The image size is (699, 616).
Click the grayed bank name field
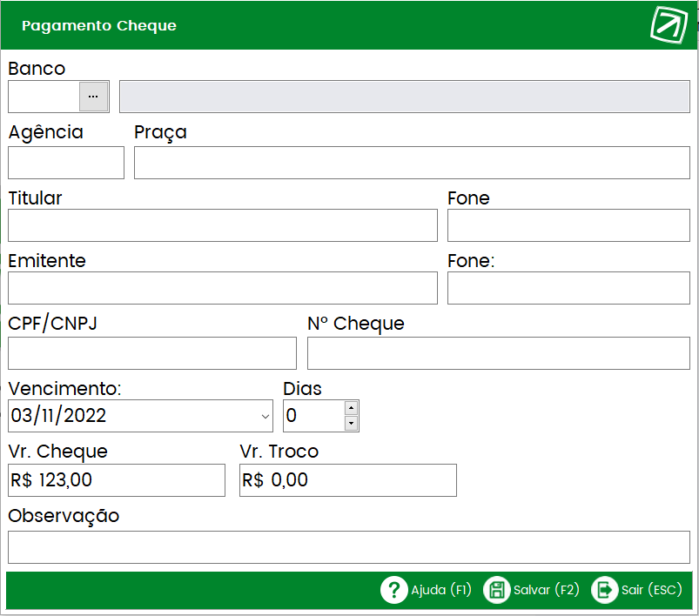click(x=404, y=97)
